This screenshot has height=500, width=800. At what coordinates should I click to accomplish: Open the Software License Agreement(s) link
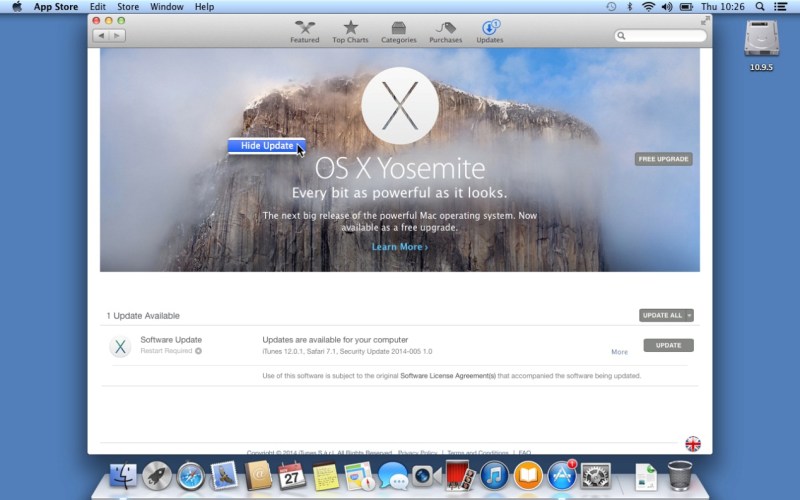click(x=448, y=376)
